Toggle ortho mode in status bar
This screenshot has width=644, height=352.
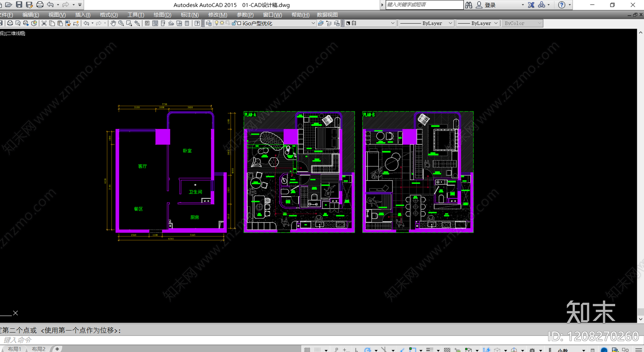tap(357, 350)
